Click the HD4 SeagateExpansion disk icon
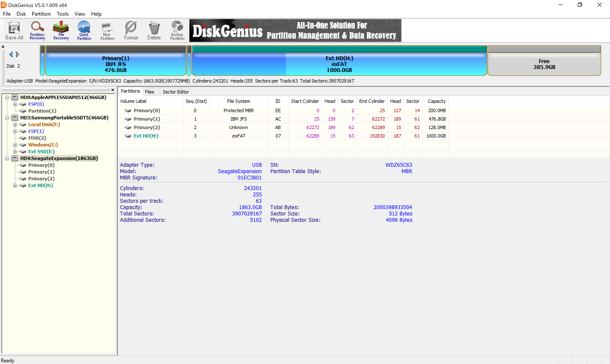610x364 pixels. coord(15,158)
